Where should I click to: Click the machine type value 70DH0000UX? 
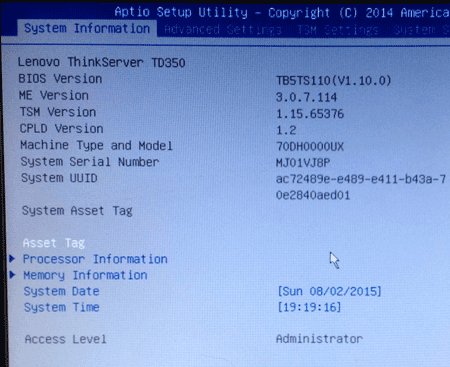coord(310,146)
